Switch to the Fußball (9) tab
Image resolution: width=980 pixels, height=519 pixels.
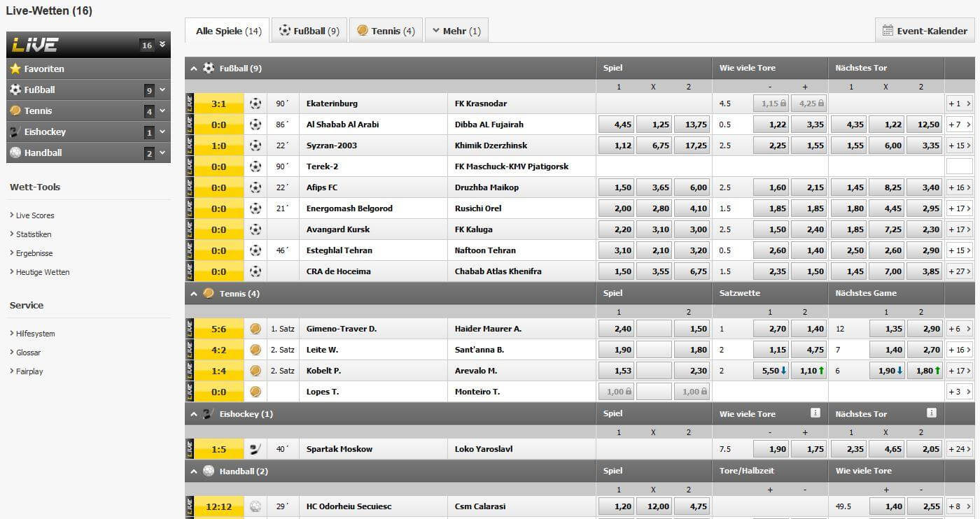309,31
